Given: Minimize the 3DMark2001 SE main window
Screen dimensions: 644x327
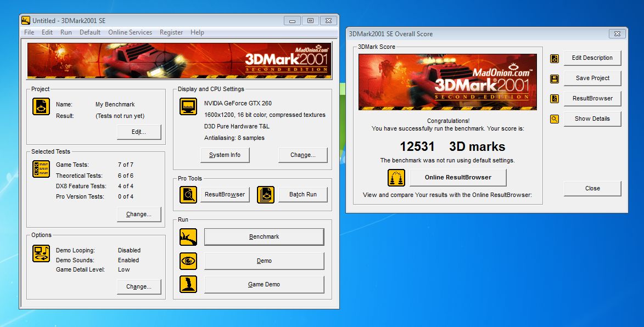Looking at the screenshot, I should coord(292,21).
